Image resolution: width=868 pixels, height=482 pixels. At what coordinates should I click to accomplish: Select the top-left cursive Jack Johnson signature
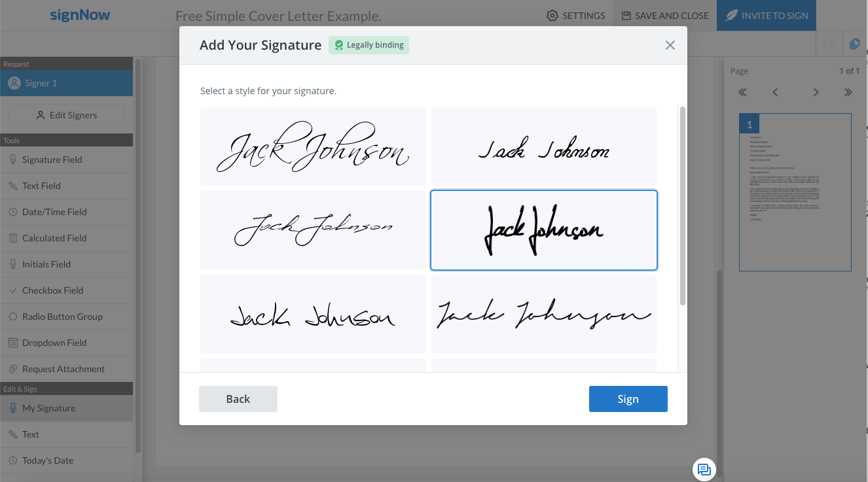click(x=313, y=146)
